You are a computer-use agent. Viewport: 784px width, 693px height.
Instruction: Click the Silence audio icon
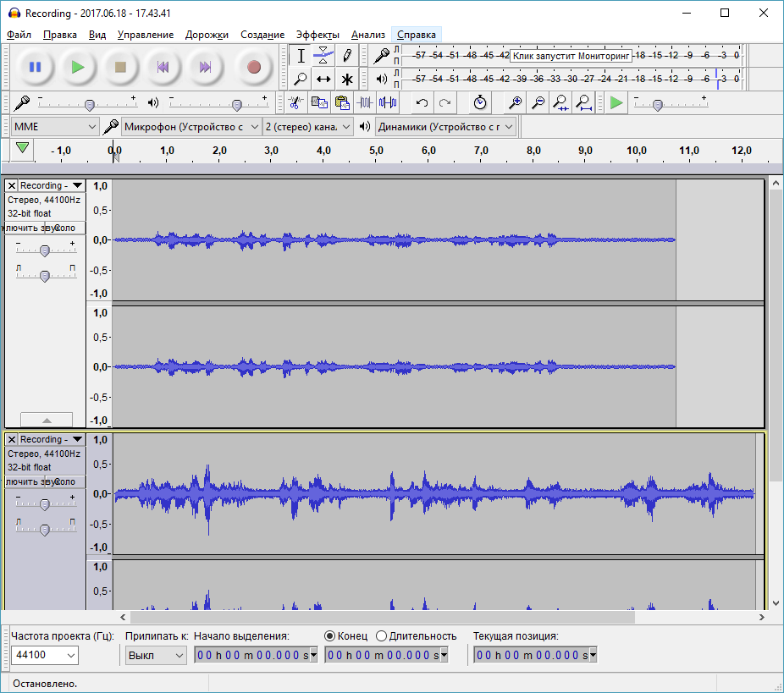(x=388, y=102)
